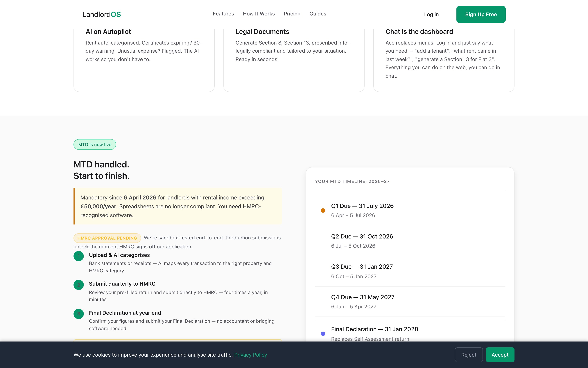The height and width of the screenshot is (368, 588).
Task: Click the LandlordOS logo
Action: click(102, 14)
